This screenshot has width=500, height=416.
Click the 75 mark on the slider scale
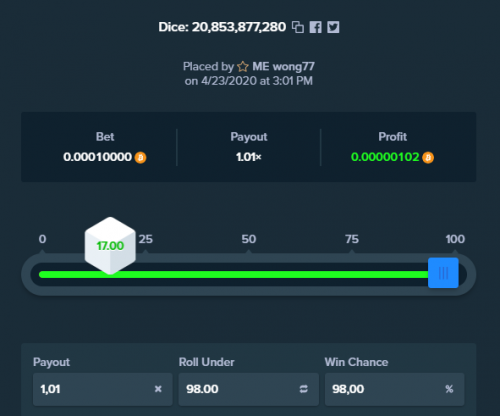pos(352,239)
